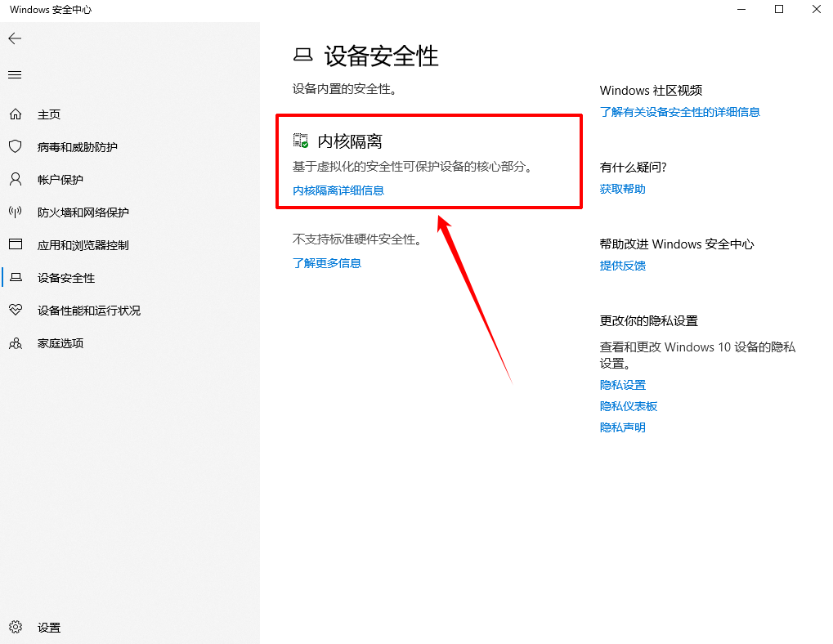Screen dimensions: 833x644
Task: Click the gear icon for 设置
Action: (16, 627)
